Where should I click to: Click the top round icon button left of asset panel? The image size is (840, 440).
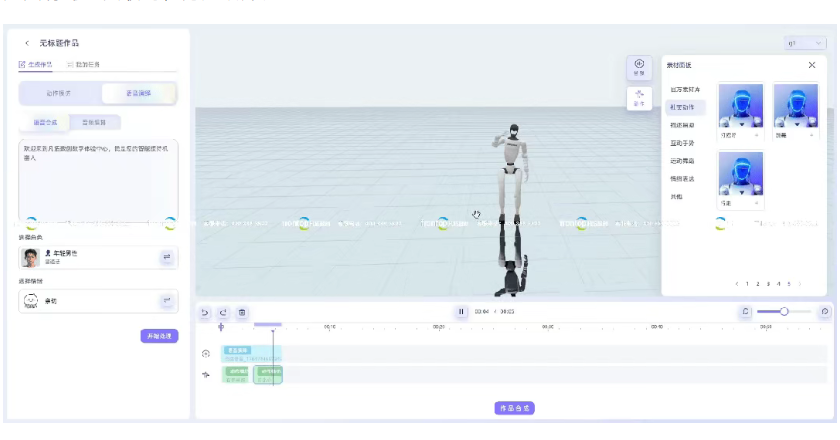[x=639, y=67]
